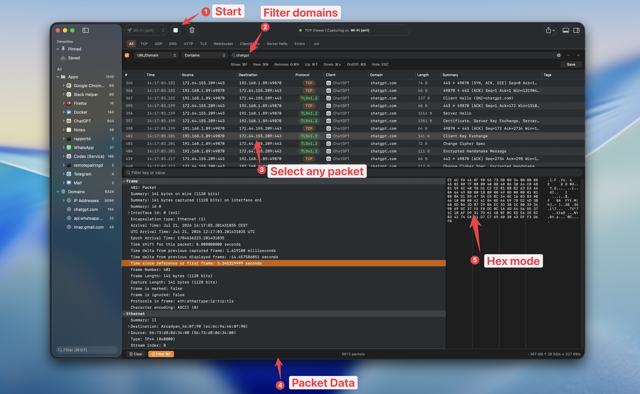Click the trash icon to clear packets

coord(192,30)
